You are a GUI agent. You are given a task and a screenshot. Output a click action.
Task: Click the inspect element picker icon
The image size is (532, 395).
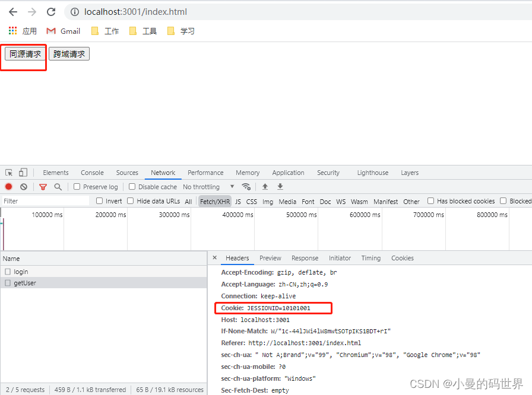[x=9, y=173]
